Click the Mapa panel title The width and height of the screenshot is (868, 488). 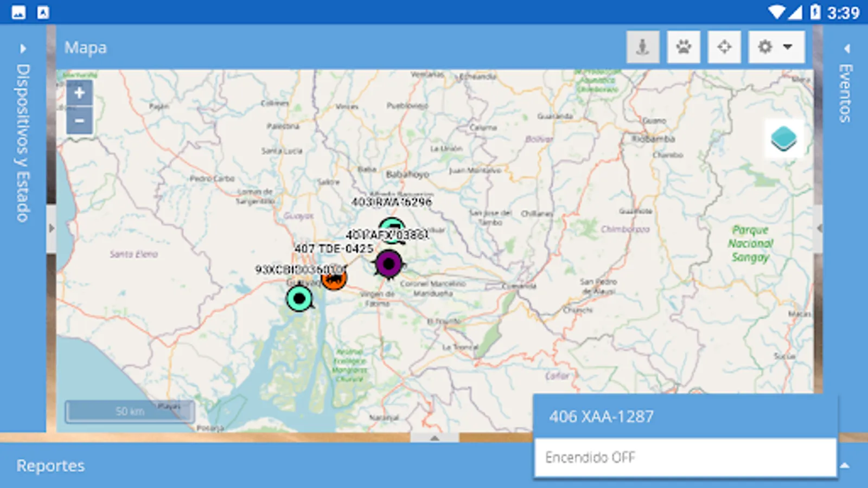point(86,47)
